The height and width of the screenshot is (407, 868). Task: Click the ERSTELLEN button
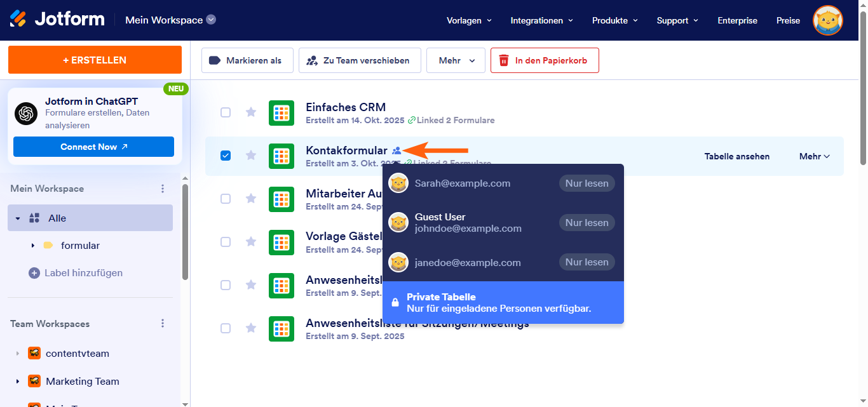(x=95, y=60)
